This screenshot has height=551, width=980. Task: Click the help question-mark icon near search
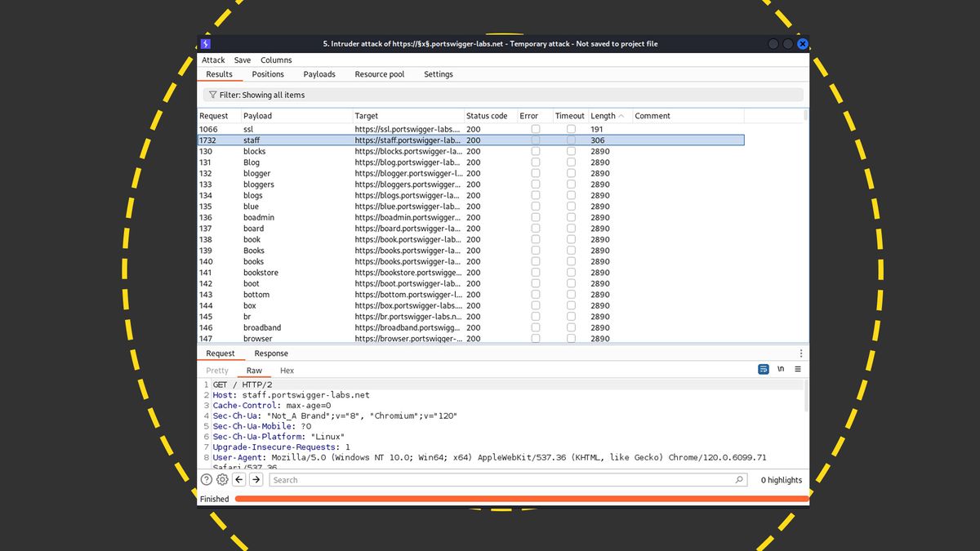tap(206, 479)
